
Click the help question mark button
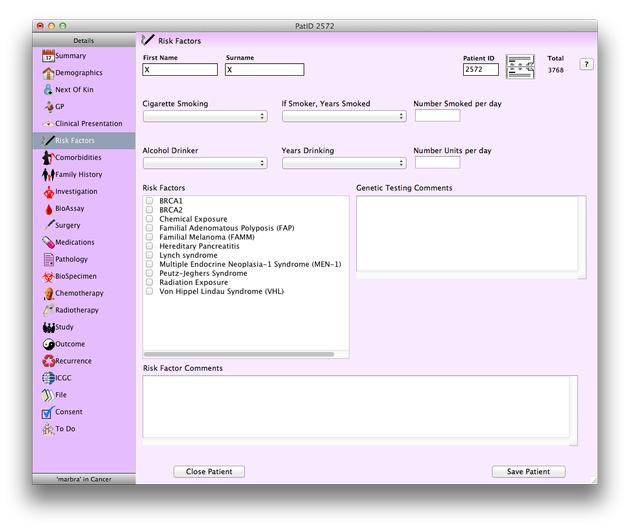[586, 64]
